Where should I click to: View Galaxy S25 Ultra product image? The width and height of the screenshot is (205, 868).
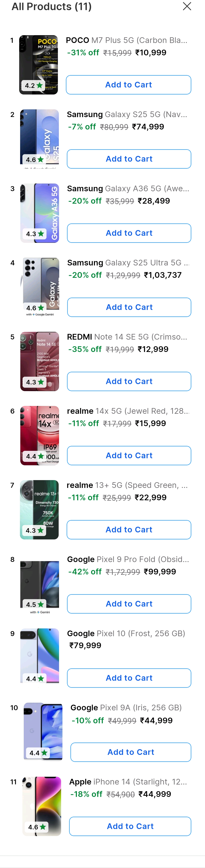tap(40, 287)
